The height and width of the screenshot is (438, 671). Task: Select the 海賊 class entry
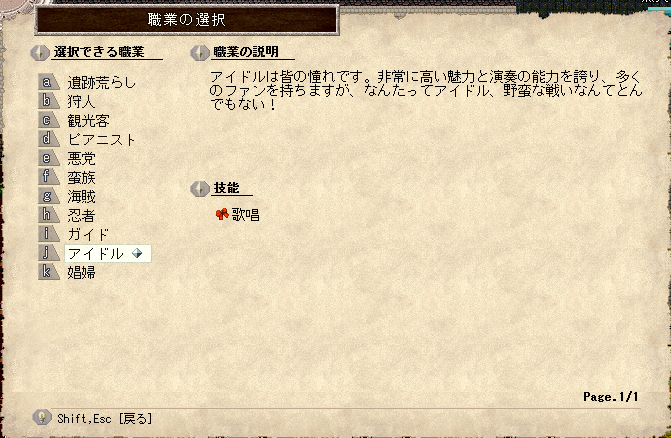point(81,196)
